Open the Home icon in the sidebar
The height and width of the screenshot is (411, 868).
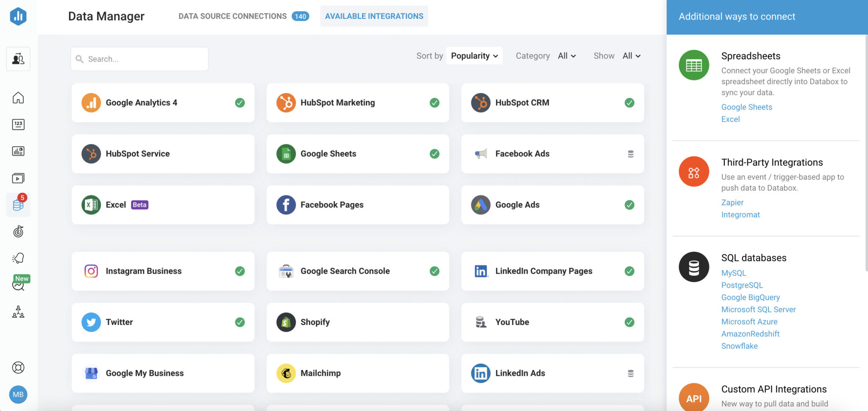pyautogui.click(x=18, y=98)
